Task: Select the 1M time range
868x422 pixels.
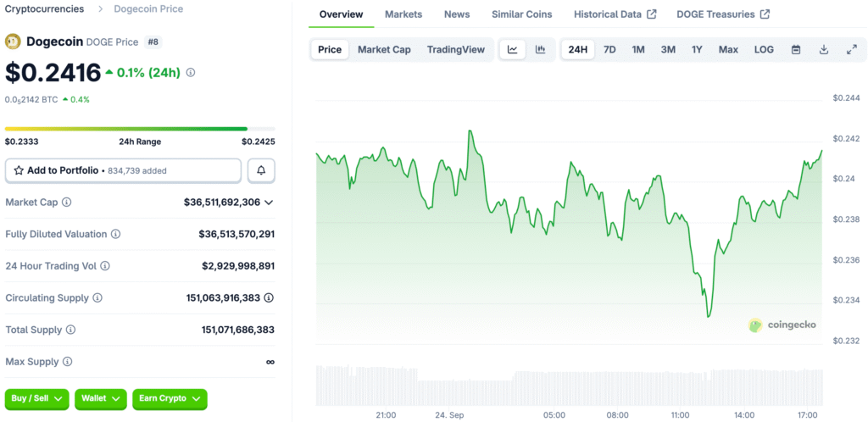Action: point(638,50)
